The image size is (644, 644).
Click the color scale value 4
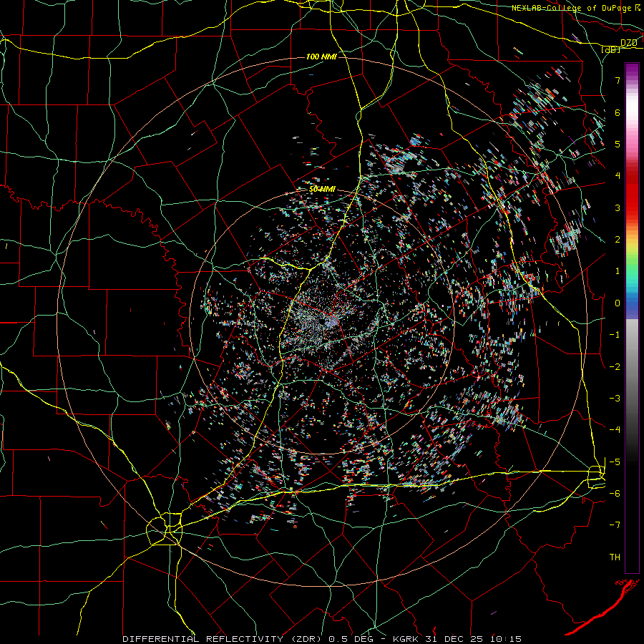(618, 176)
